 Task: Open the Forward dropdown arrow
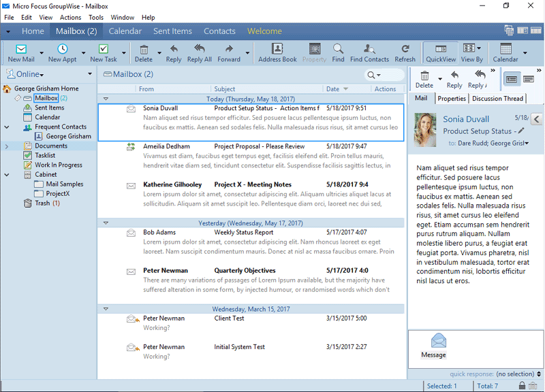coord(247,53)
